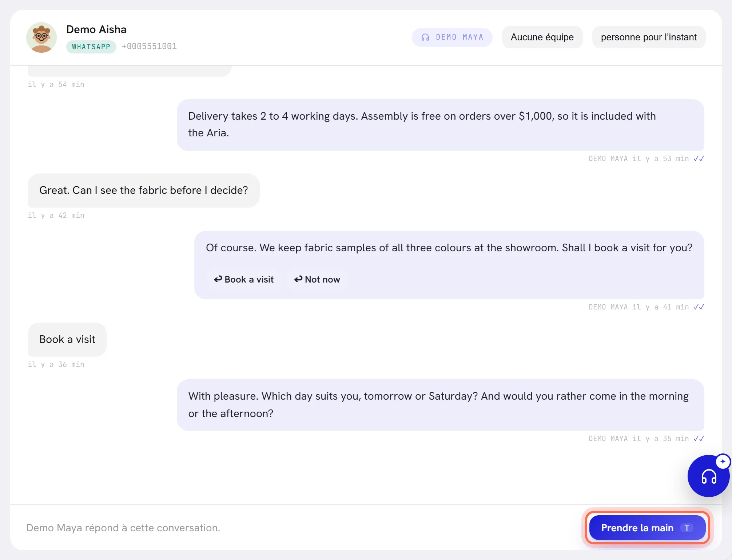This screenshot has width=732, height=560.
Task: Click the "DEMO MAYA il y a 35 min" label
Action: point(638,439)
